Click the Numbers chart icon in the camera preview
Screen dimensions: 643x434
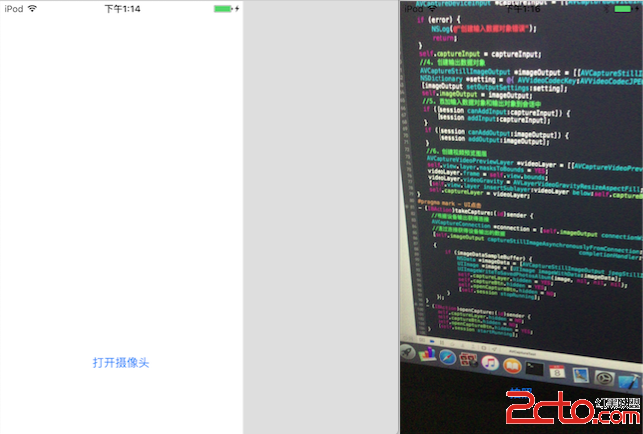coord(427,354)
